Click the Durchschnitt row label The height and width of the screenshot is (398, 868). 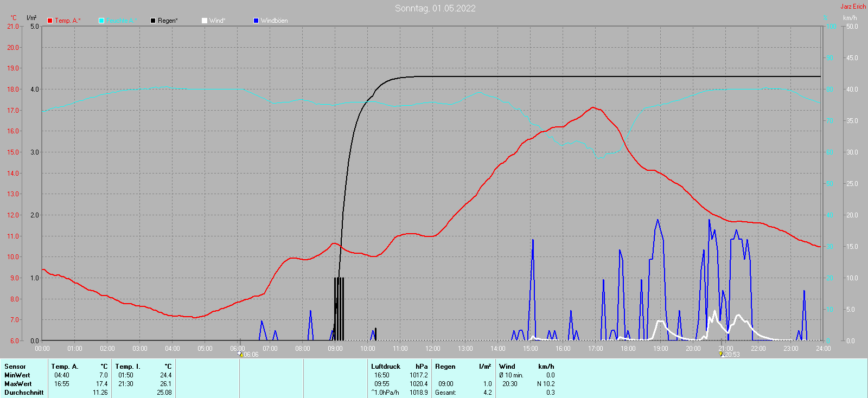[x=24, y=393]
